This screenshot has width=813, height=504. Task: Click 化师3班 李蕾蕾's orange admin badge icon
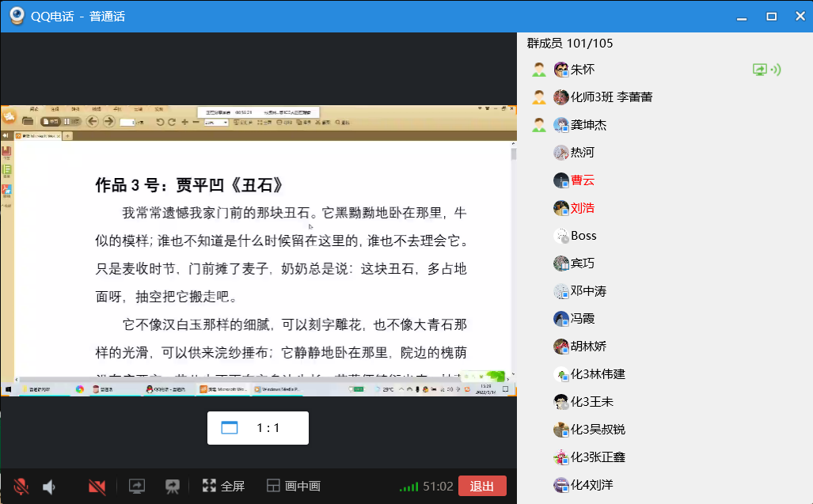(x=539, y=97)
